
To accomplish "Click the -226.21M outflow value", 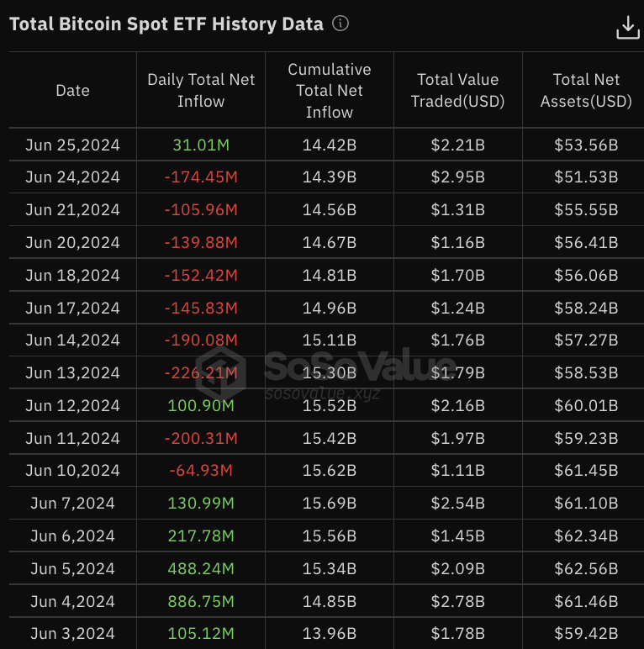I will (x=201, y=372).
